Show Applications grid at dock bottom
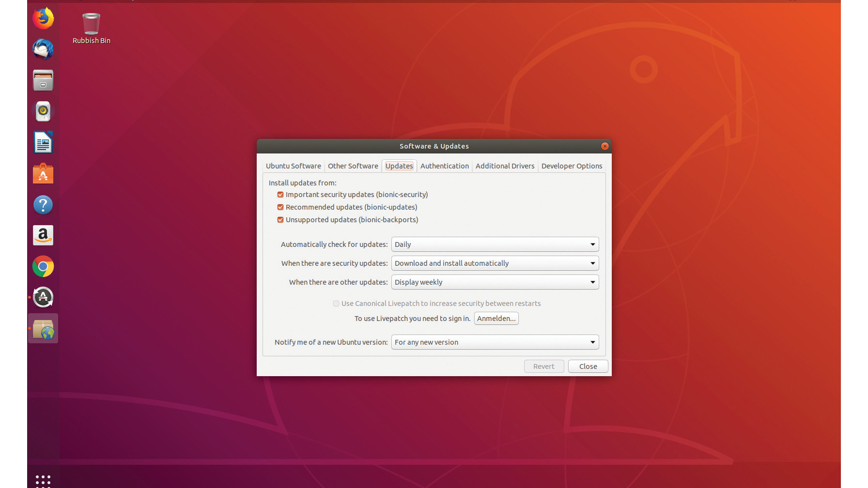This screenshot has height=488, width=868. pyautogui.click(x=43, y=480)
